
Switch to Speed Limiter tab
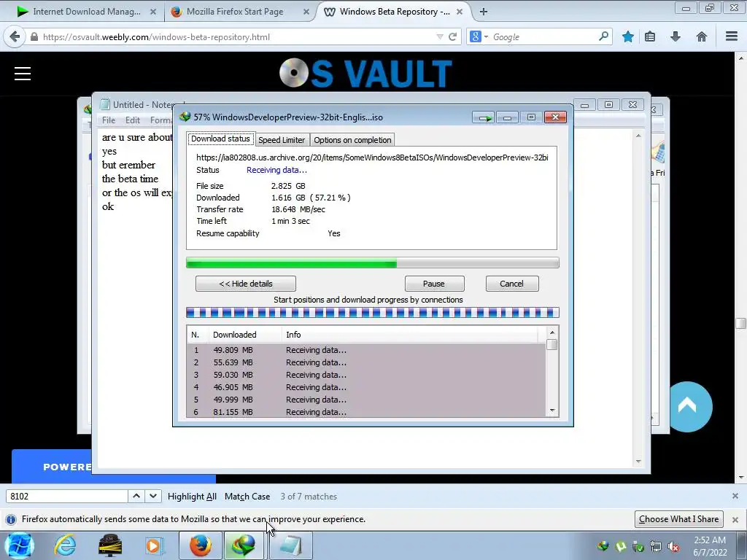coord(282,140)
